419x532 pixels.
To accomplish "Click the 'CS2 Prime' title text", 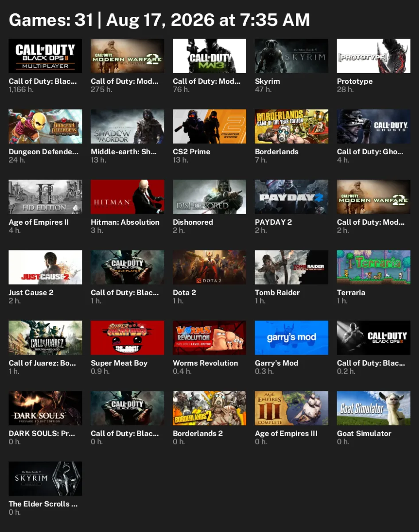I will click(x=191, y=152).
